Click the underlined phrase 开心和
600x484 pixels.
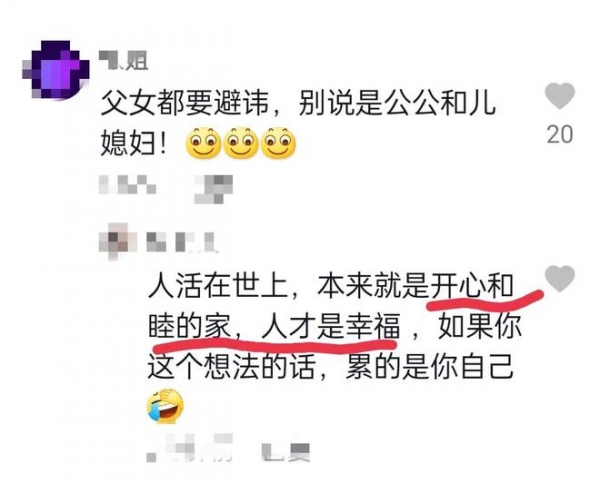coord(472,286)
